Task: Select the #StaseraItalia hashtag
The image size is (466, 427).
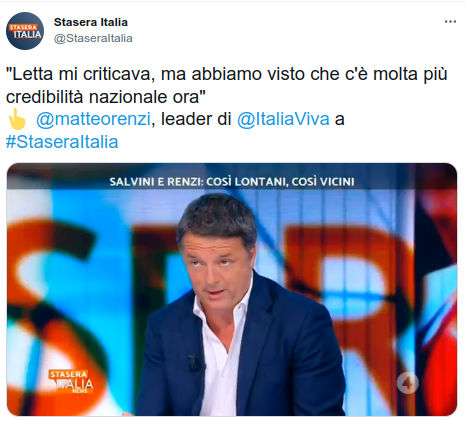Action: pyautogui.click(x=62, y=142)
